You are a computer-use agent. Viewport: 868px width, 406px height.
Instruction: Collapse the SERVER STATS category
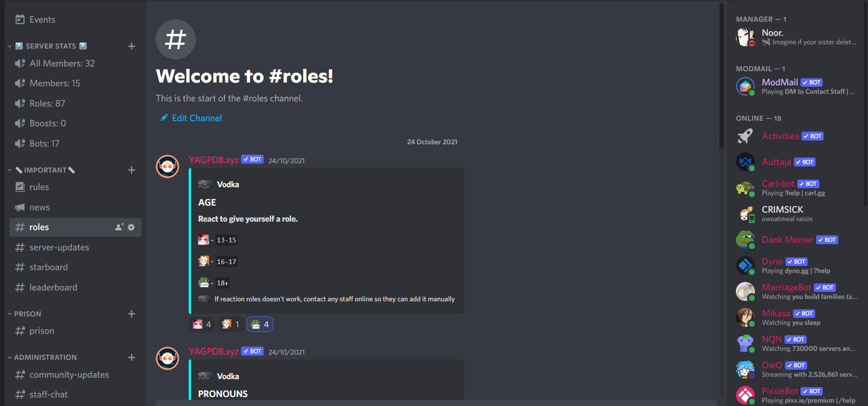pos(47,46)
